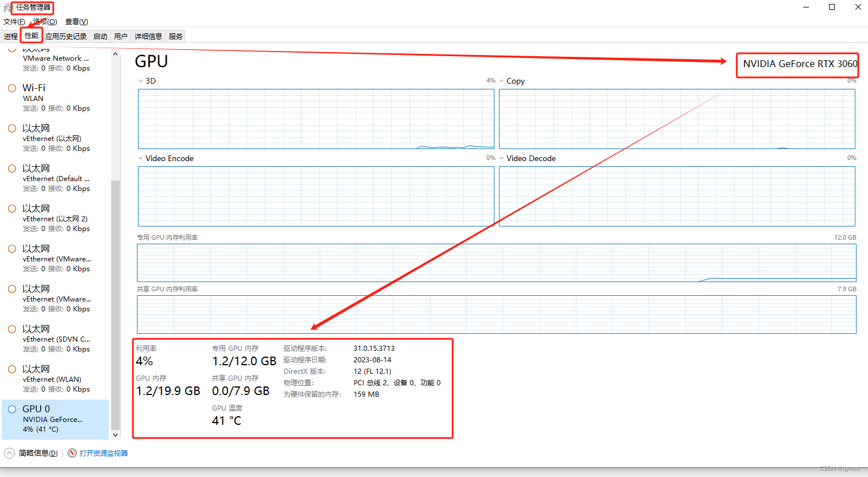Image resolution: width=868 pixels, height=477 pixels.
Task: Click sidebar scrollbar down arrow
Action: 115,435
